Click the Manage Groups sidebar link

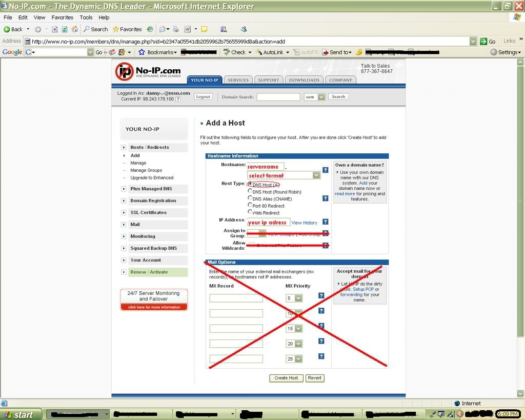pos(146,170)
